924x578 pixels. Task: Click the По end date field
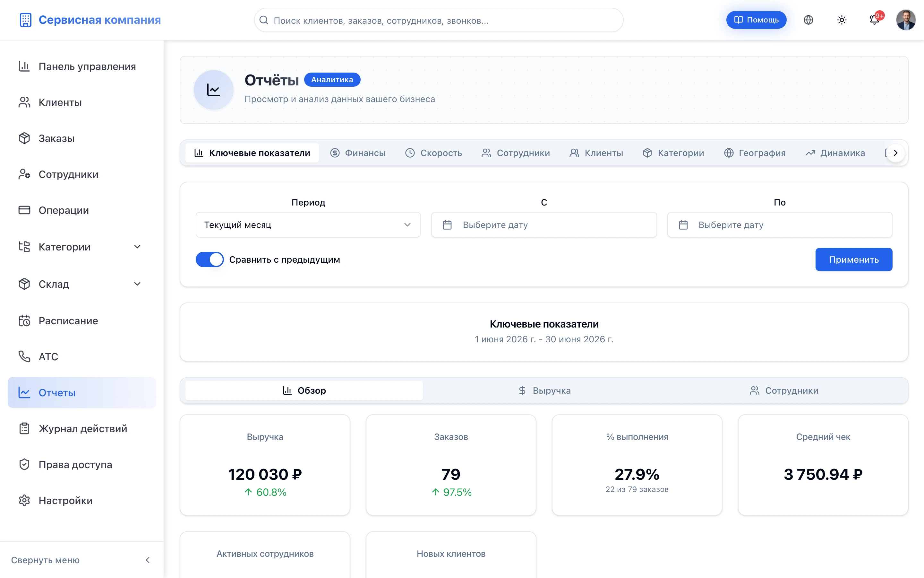point(780,225)
